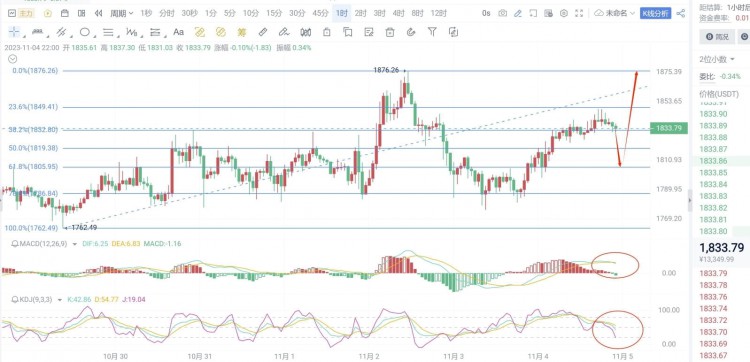This screenshot has width=750, height=362.
Task: Select the wave pattern tool
Action: coord(132,32)
